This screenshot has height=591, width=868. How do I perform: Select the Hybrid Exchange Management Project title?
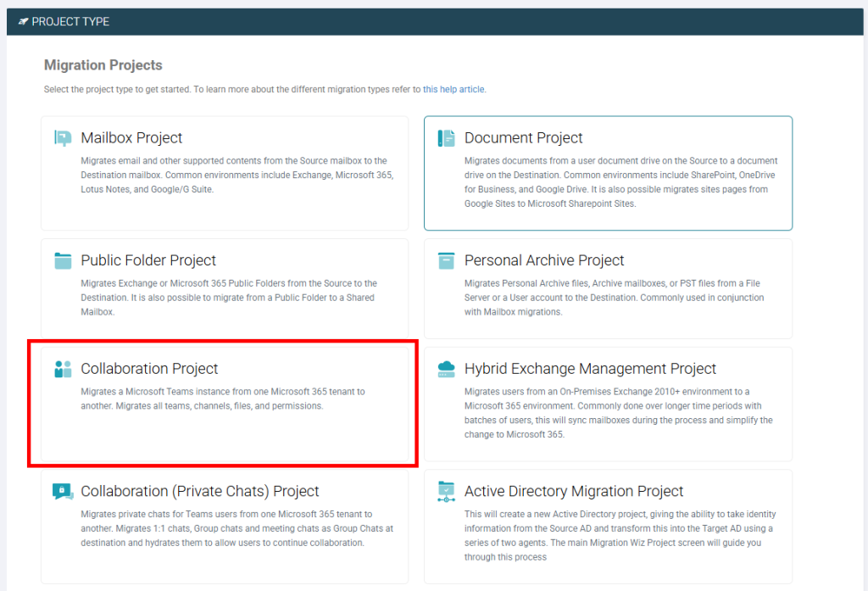pos(590,368)
